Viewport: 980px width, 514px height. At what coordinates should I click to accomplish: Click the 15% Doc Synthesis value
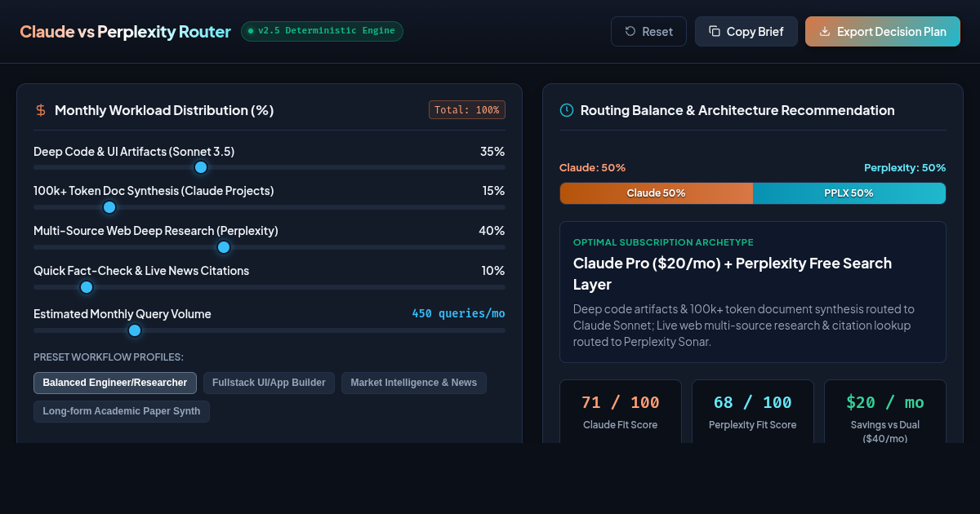point(493,191)
